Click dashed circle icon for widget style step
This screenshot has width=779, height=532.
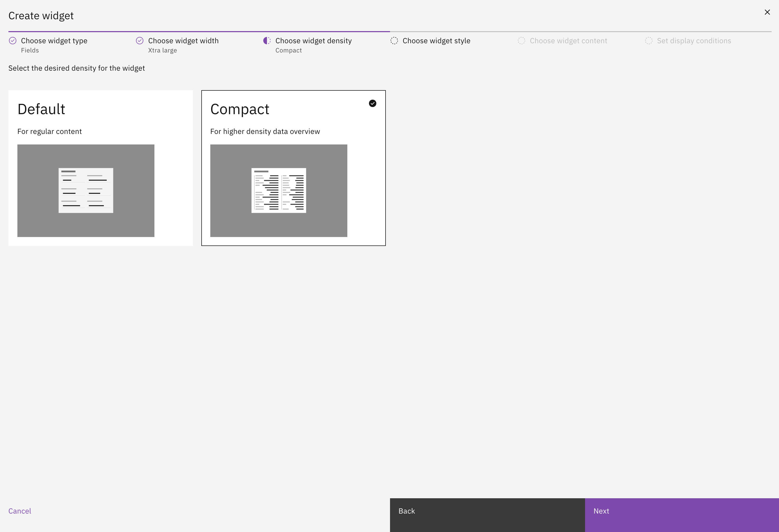coord(394,41)
